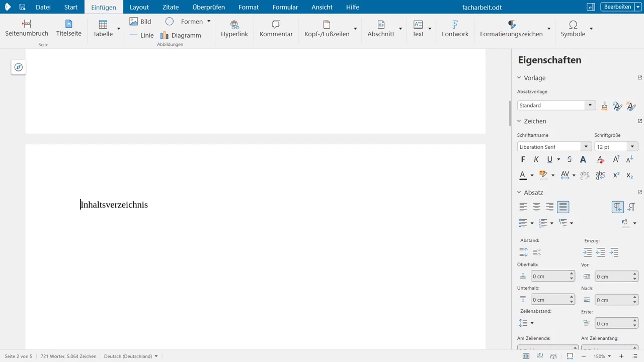The height and width of the screenshot is (362, 644).
Task: Switch to the Überprüfen tab
Action: (x=208, y=7)
